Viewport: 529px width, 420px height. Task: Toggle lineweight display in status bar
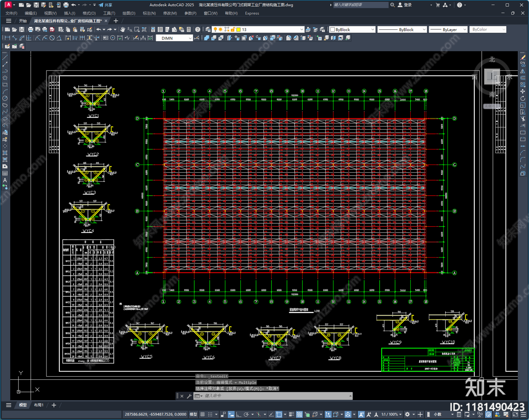[292, 414]
